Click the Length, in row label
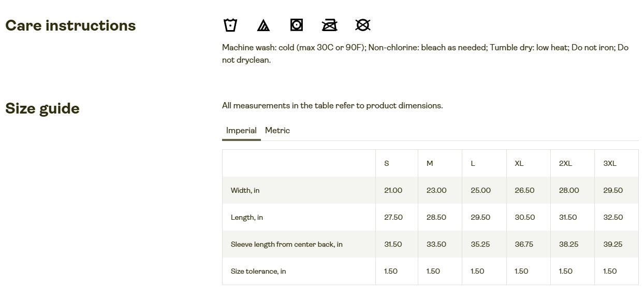 [x=247, y=217]
